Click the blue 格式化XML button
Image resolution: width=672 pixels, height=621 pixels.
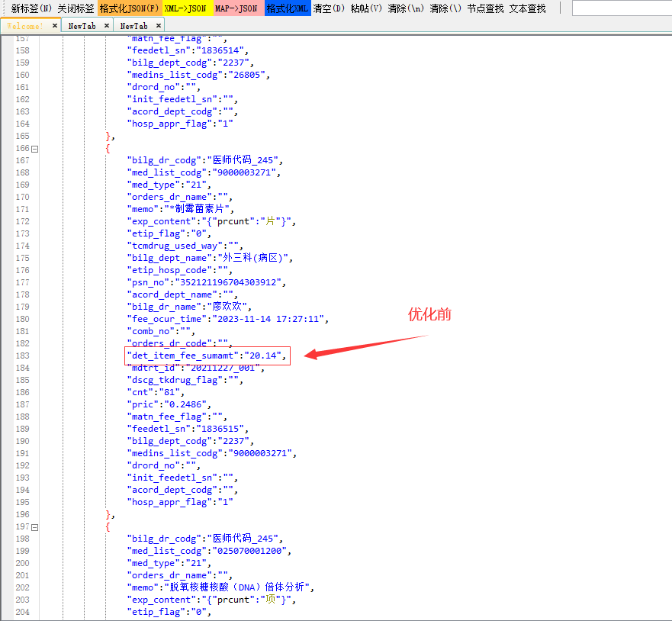click(x=288, y=8)
